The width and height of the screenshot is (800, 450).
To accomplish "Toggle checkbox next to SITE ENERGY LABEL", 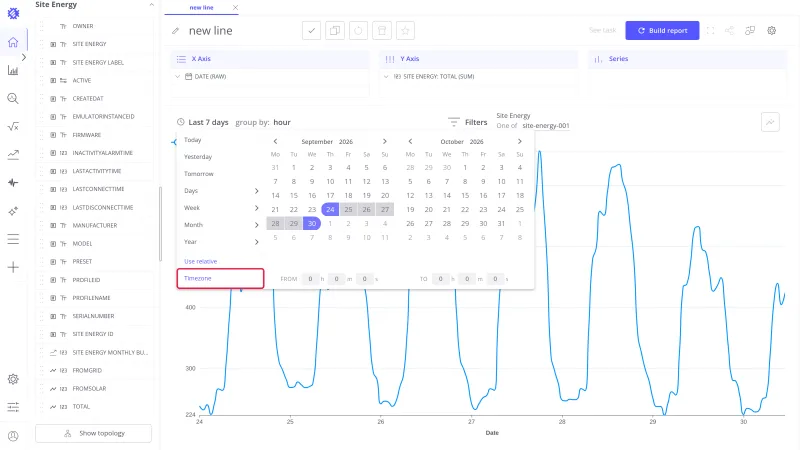I will tap(53, 62).
